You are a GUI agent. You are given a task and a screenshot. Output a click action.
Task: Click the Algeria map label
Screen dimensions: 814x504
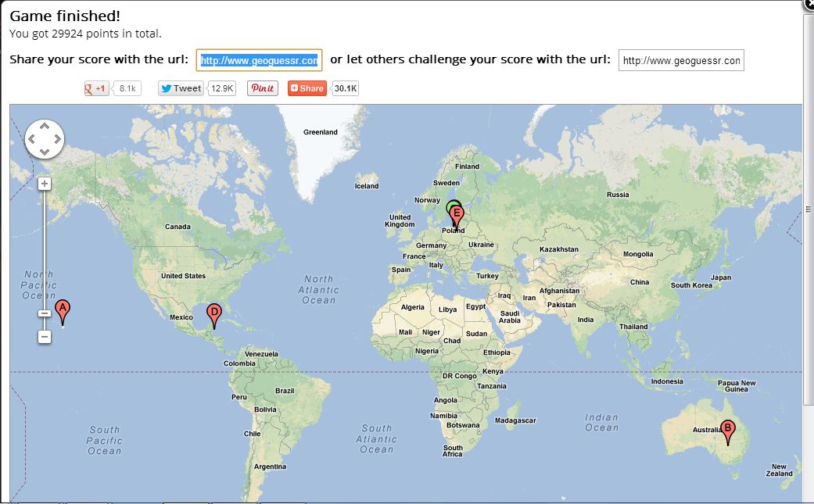point(413,308)
